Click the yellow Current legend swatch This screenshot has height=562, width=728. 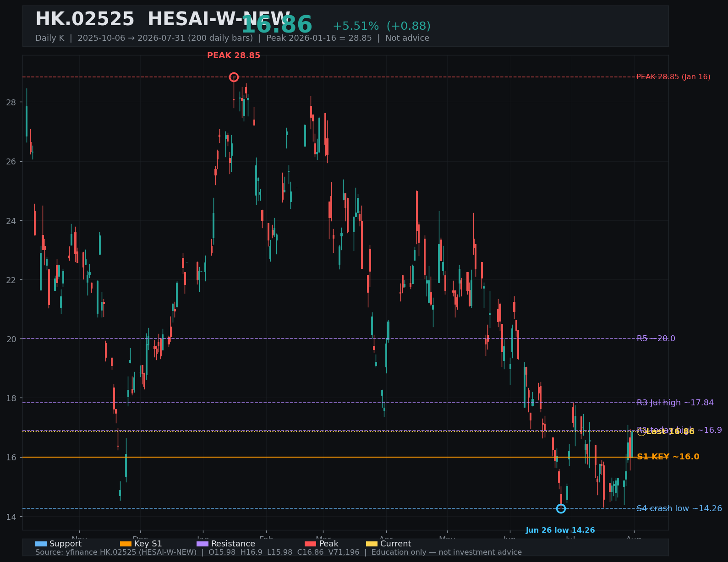(372, 544)
